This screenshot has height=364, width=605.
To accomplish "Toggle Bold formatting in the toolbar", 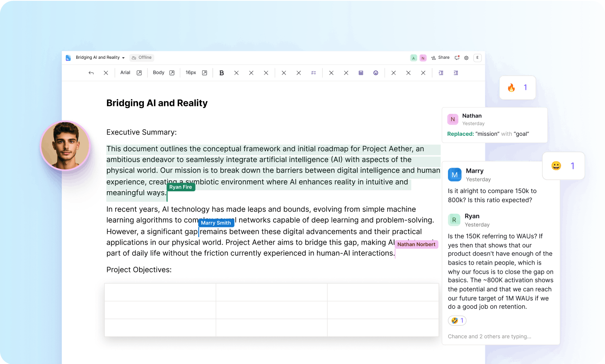I will click(x=222, y=73).
